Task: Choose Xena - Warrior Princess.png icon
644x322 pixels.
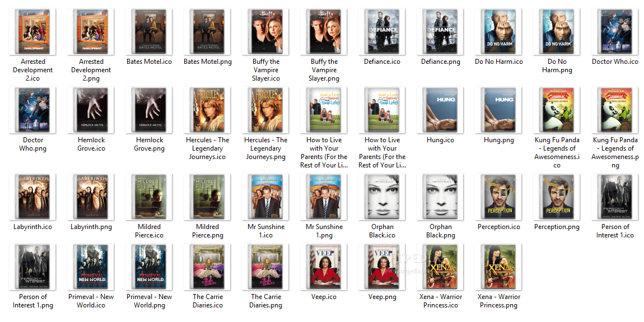Action: (499, 267)
